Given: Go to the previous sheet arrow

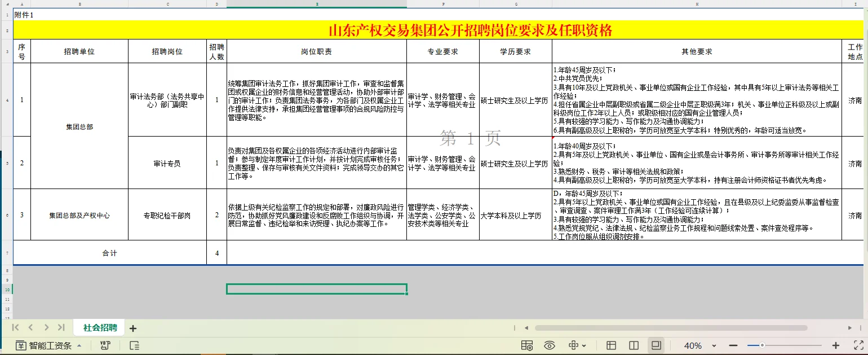Looking at the screenshot, I should tap(31, 327).
